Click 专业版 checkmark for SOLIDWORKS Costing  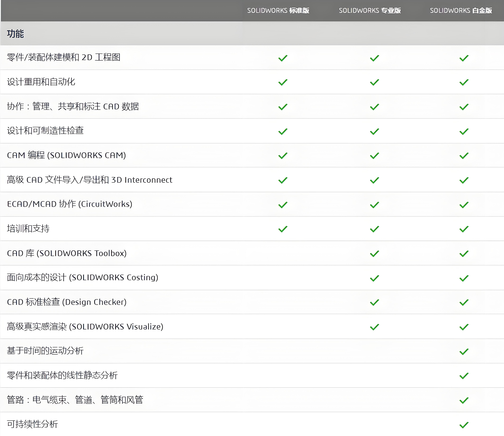[x=374, y=278]
